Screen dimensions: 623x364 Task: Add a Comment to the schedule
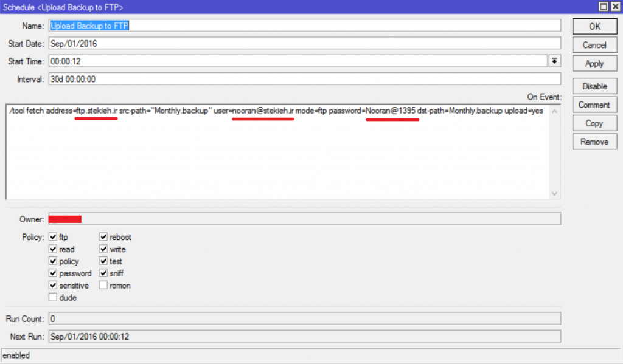click(x=595, y=105)
